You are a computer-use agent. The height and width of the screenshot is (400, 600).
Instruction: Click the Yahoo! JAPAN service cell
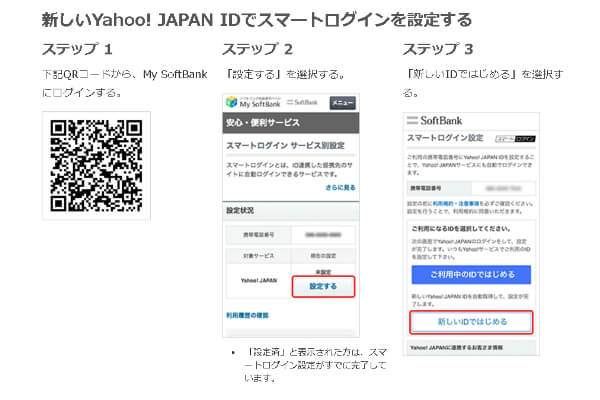coord(259,281)
